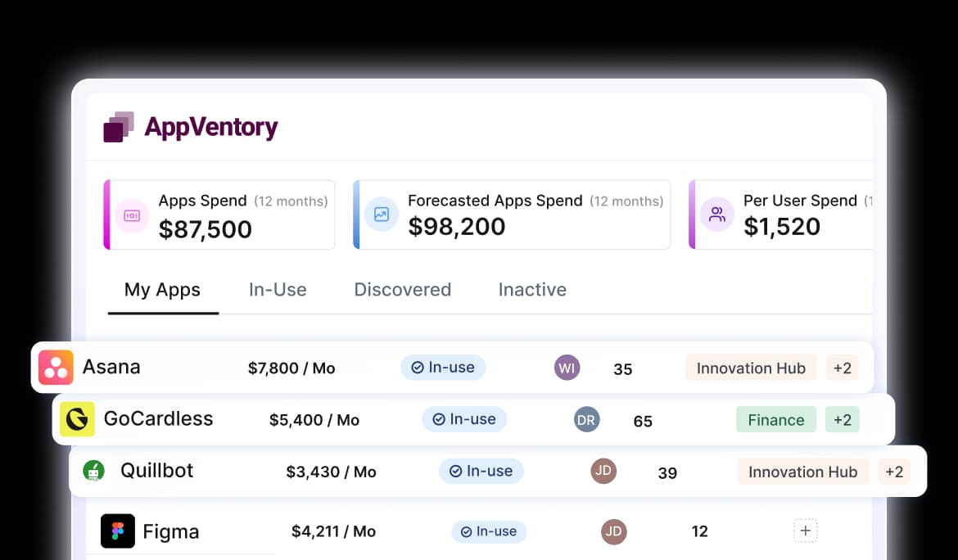The height and width of the screenshot is (560, 958).
Task: Expand the +2 tags on Asana row
Action: coord(843,368)
